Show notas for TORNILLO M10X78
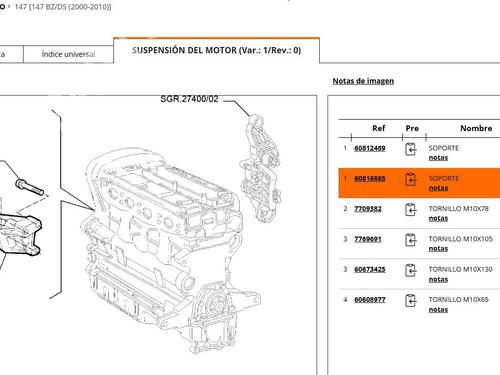 (x=438, y=218)
